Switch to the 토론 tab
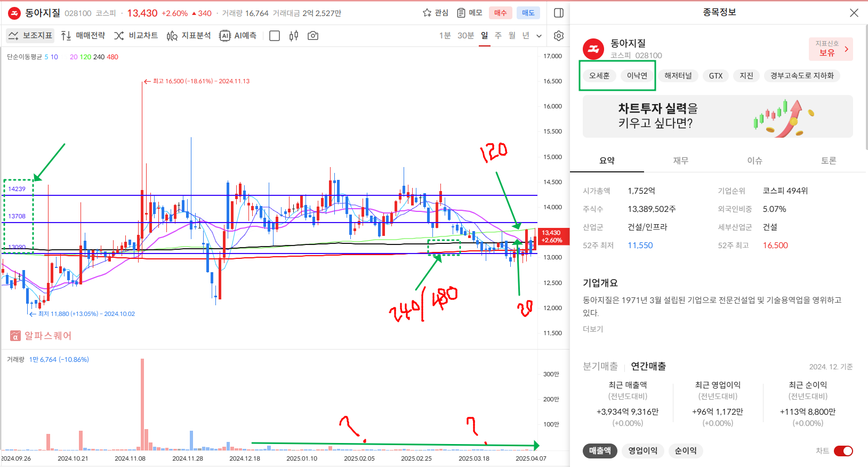Viewport: 868px width, 467px height. click(x=829, y=161)
